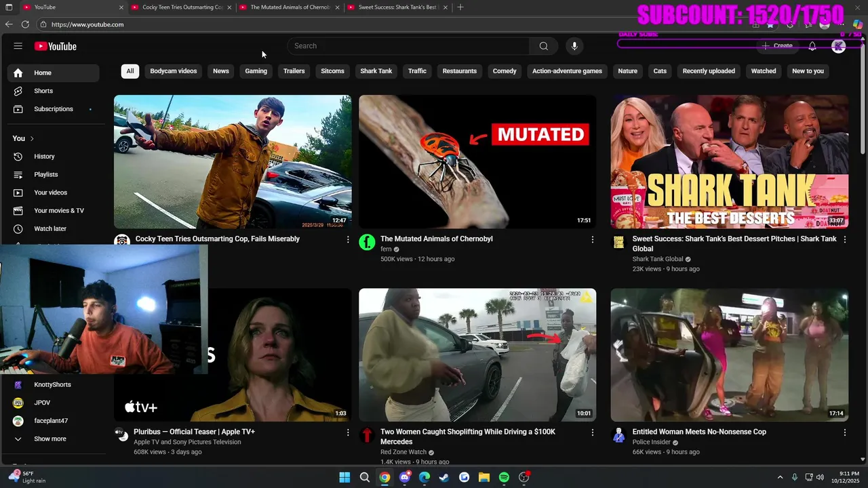The width and height of the screenshot is (868, 488).
Task: Open the notifications bell
Action: coord(812,46)
